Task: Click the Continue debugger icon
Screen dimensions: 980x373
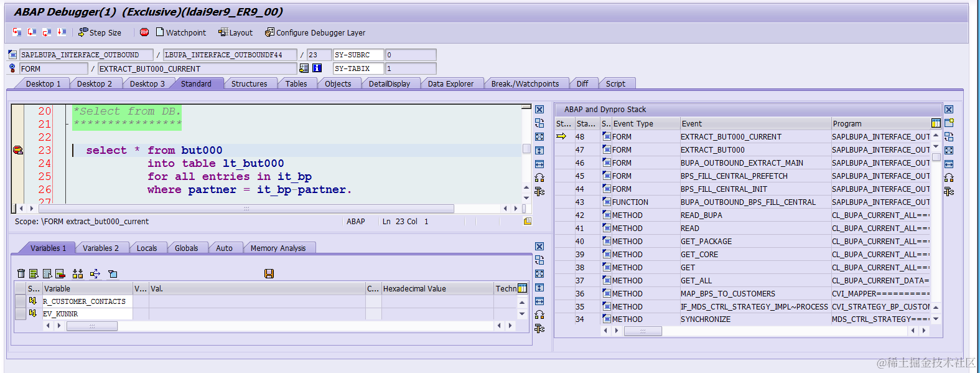Action: tap(62, 32)
